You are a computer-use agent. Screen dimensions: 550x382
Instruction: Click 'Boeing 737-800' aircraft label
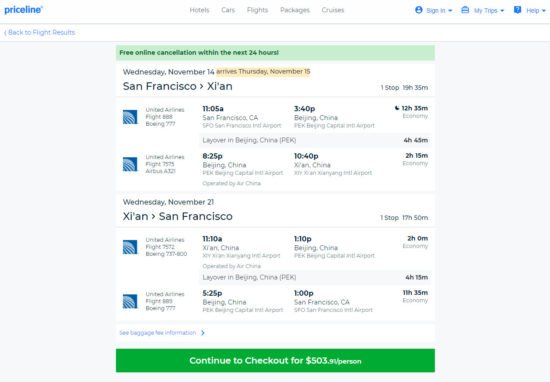point(166,254)
